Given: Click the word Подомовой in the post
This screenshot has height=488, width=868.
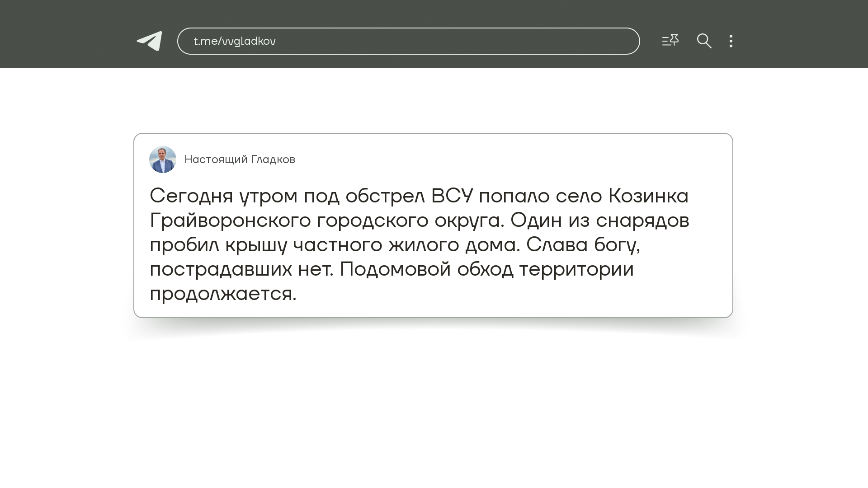Looking at the screenshot, I should click(x=395, y=269).
